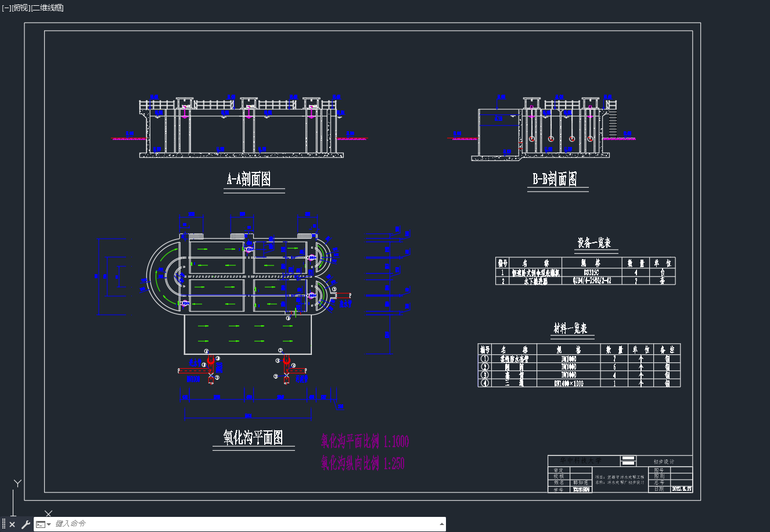
Task: Click the 日期 label in title block
Action: point(659,489)
